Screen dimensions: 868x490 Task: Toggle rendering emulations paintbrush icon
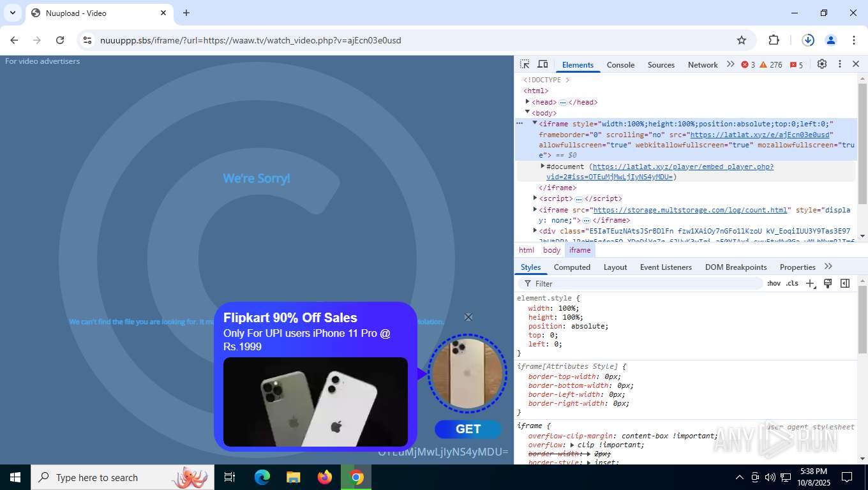point(828,283)
